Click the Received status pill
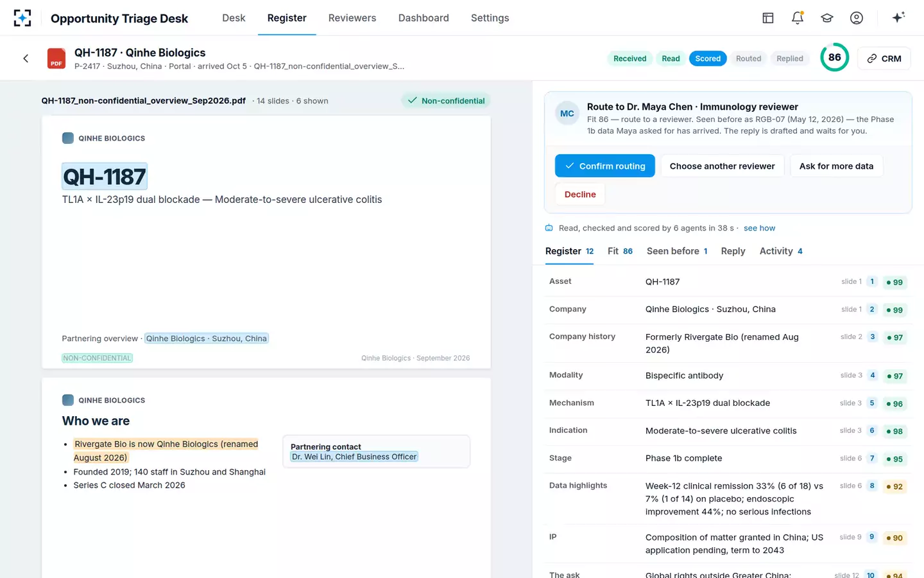 [630, 58]
